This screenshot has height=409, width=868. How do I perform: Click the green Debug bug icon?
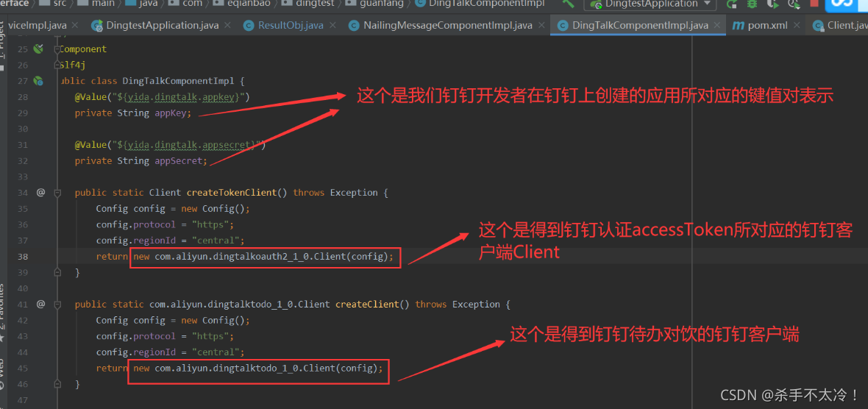752,4
